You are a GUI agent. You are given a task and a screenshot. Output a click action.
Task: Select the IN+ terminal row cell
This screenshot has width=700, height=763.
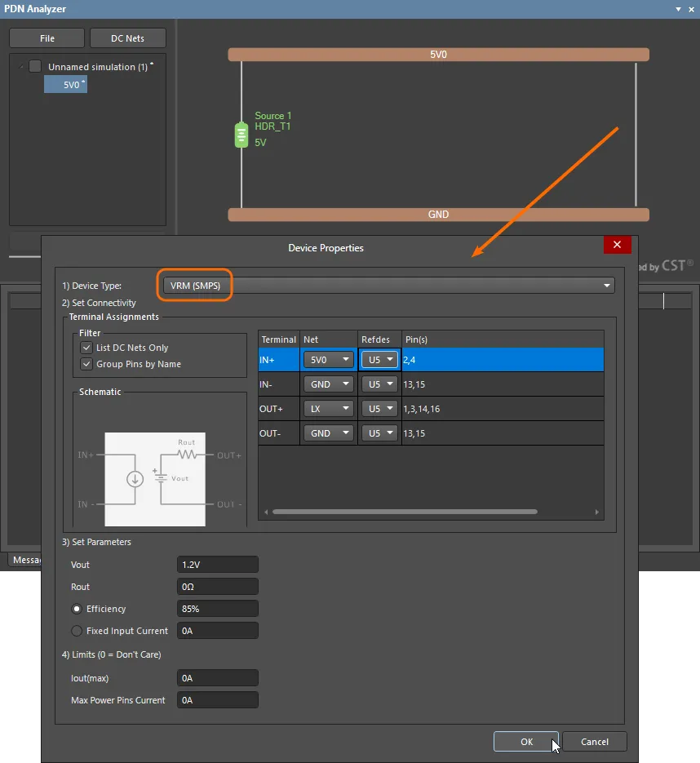point(279,360)
